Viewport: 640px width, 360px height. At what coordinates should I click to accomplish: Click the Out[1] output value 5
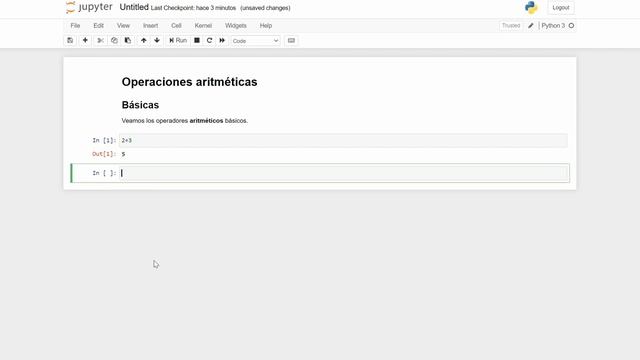tap(123, 154)
